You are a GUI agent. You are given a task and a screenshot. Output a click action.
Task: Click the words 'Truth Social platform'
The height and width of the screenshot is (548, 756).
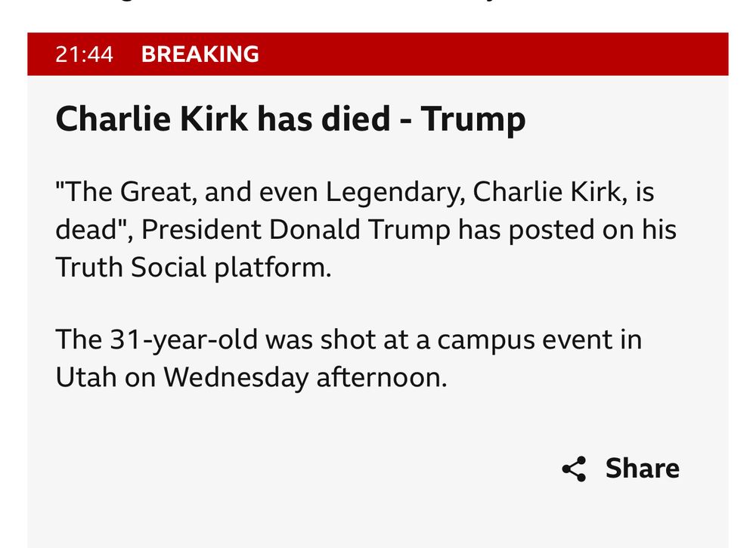coord(194,268)
